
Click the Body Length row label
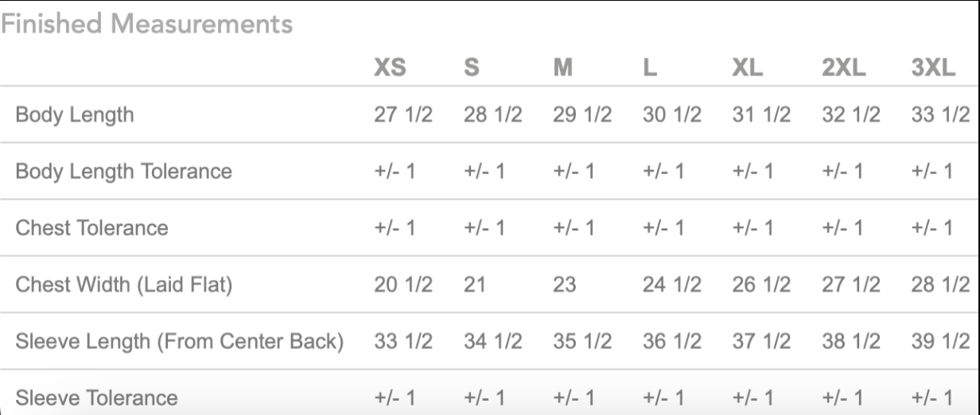pos(75,115)
